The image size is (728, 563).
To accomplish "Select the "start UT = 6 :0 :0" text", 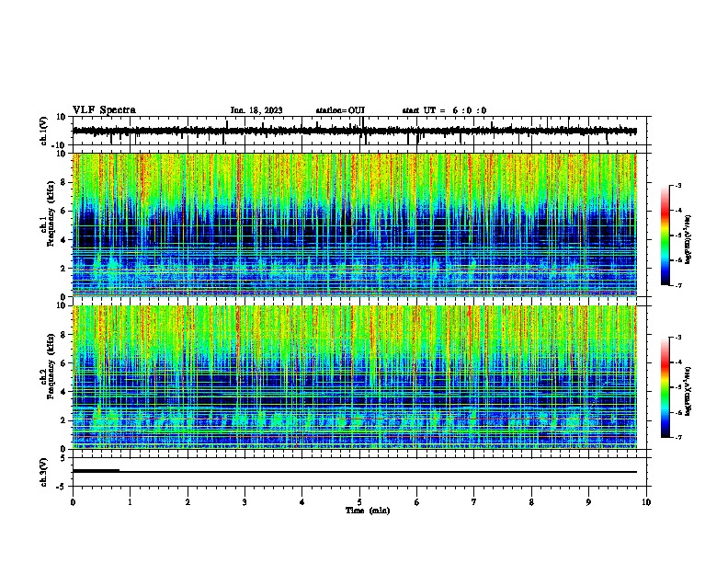I will pos(444,110).
